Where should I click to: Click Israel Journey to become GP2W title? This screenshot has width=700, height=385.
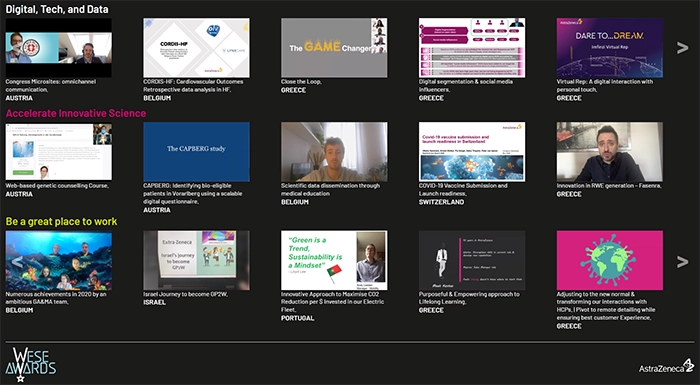click(186, 294)
